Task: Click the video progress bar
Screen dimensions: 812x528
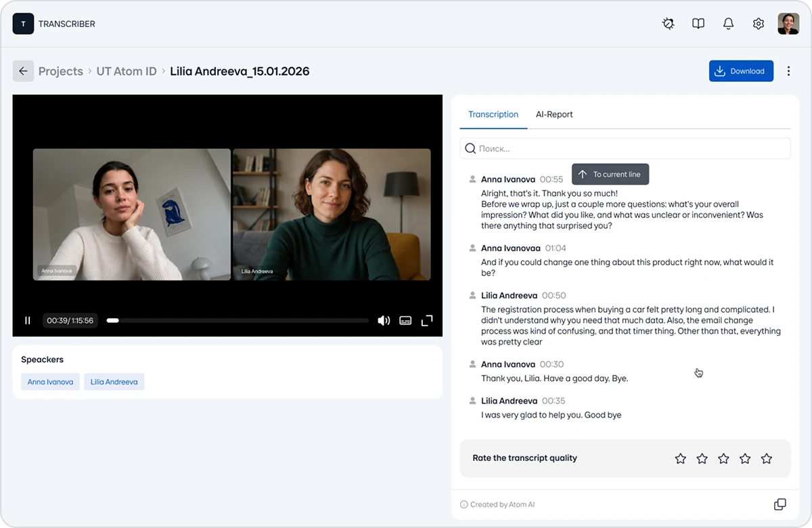Action: click(238, 320)
